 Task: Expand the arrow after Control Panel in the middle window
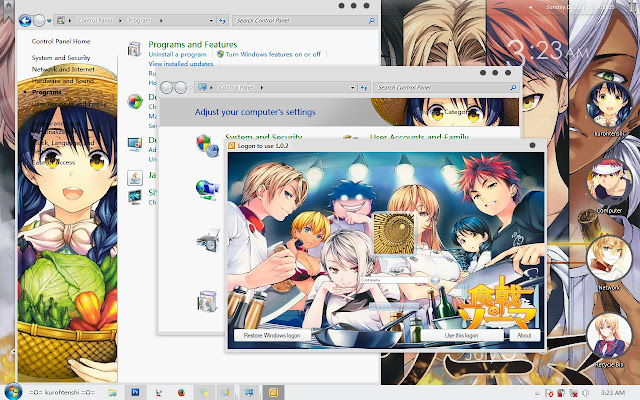click(262, 87)
